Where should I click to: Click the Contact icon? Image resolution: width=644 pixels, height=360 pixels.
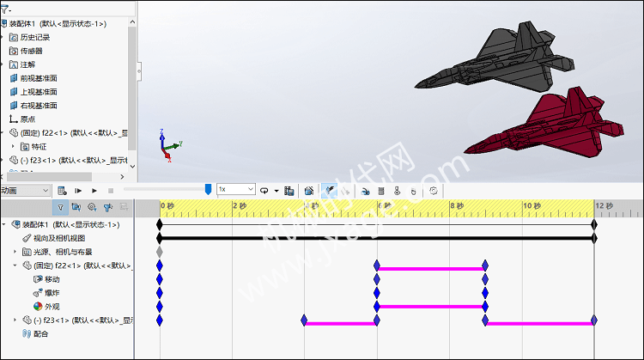(397, 191)
